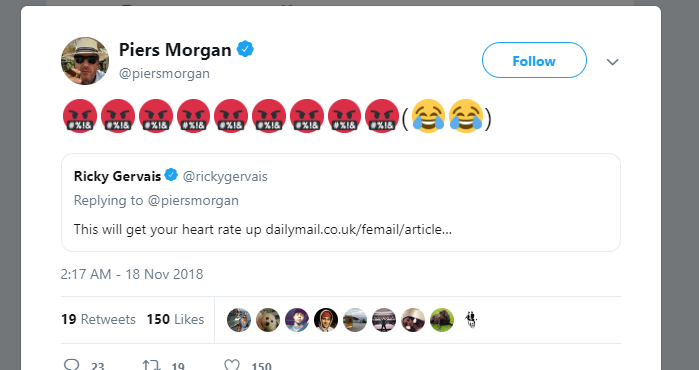Open the Piers Morgan display name link
This screenshot has width=699, height=370.
(x=175, y=49)
